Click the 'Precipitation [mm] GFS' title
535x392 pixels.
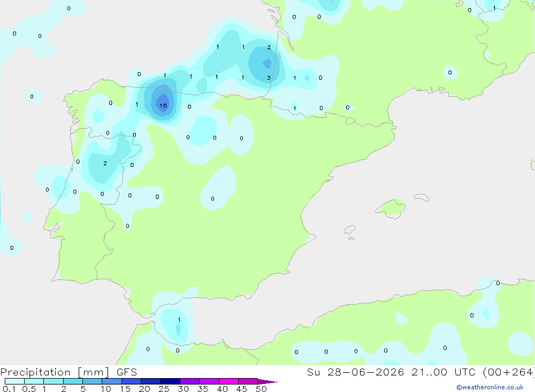(x=68, y=372)
